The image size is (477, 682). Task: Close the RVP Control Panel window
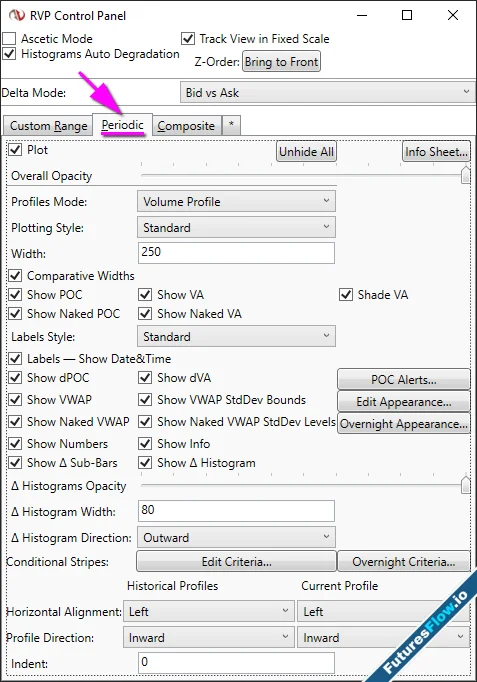click(x=453, y=15)
